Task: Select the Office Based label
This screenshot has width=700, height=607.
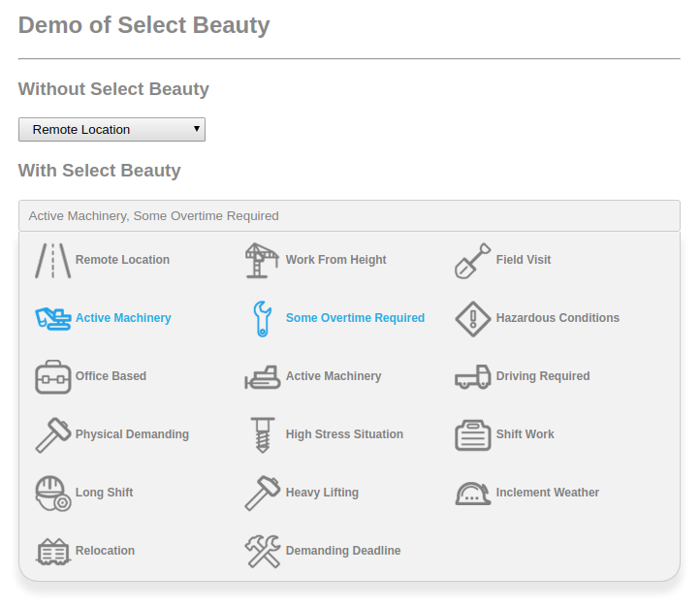Action: point(111,376)
